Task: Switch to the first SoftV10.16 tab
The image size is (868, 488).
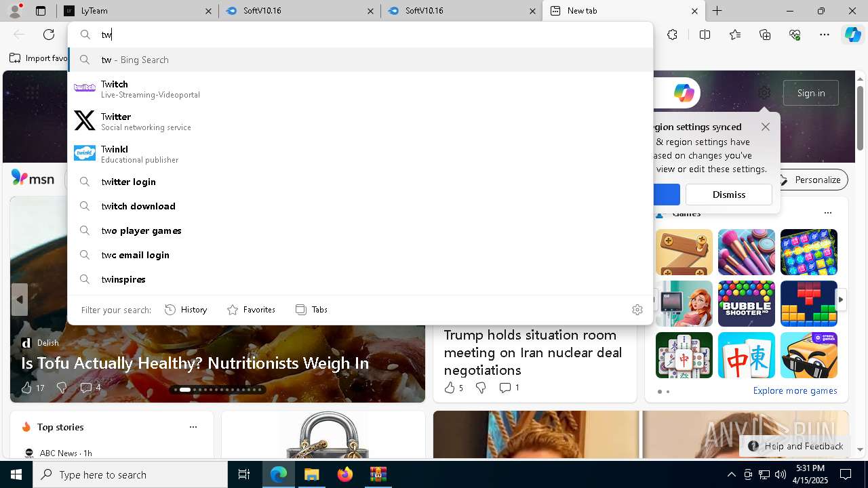Action: click(300, 11)
